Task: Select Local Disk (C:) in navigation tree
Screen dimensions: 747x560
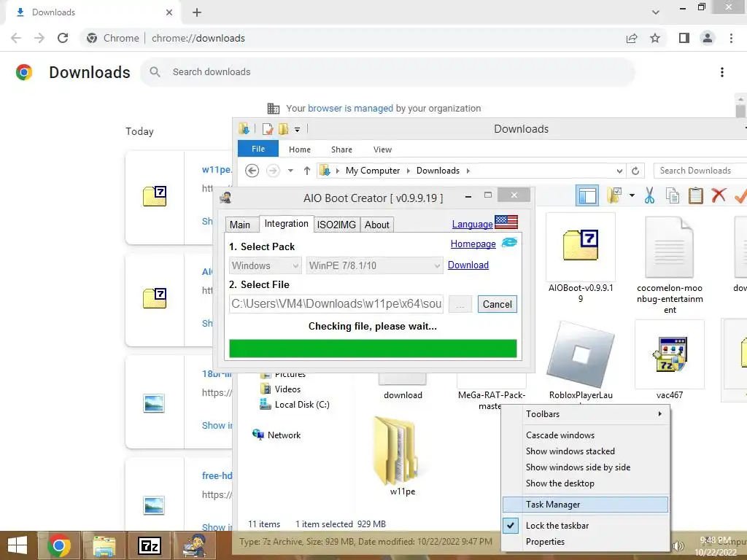Action: (x=295, y=404)
